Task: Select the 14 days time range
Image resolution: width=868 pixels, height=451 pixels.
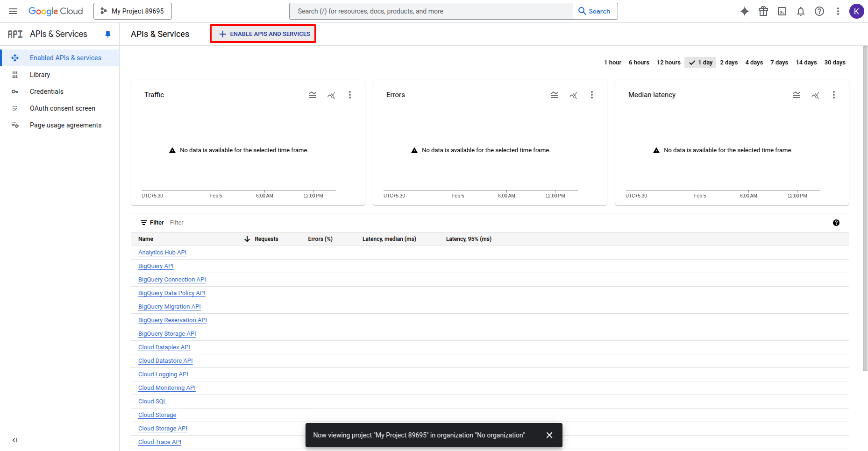Action: coord(806,63)
